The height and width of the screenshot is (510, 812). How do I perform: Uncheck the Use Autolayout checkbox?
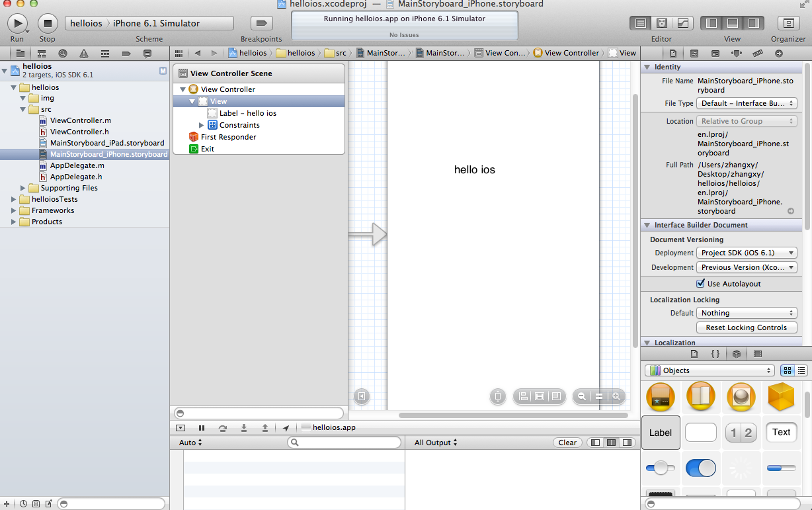pyautogui.click(x=701, y=283)
